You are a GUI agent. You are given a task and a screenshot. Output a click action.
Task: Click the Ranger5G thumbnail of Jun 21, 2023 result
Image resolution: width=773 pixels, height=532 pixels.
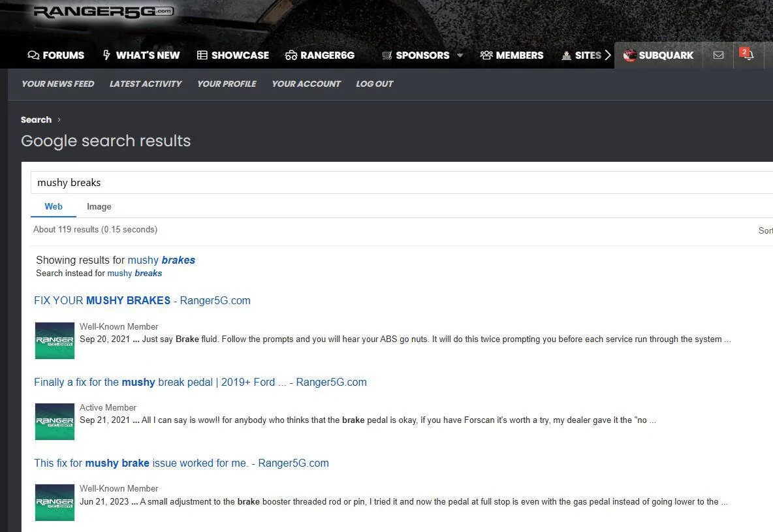[55, 503]
